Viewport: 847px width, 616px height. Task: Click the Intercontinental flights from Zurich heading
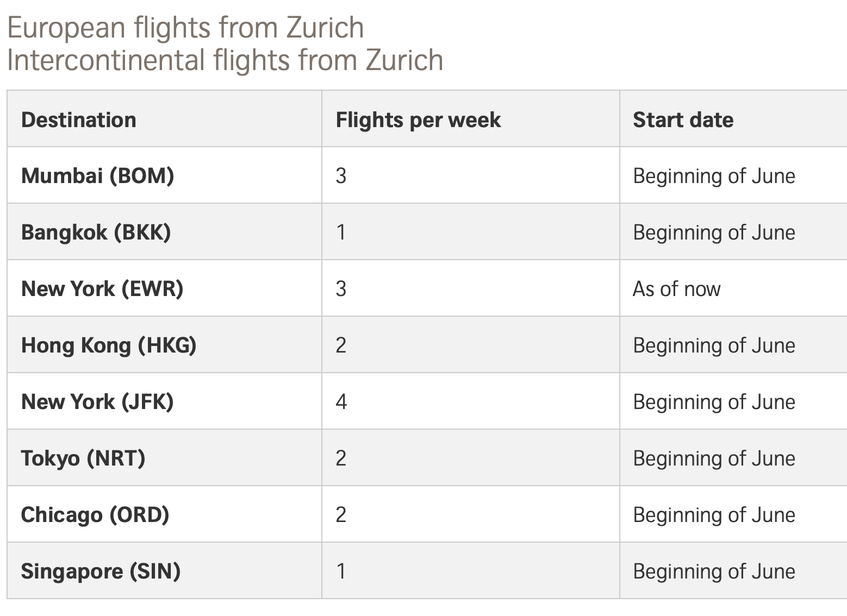coord(225,60)
